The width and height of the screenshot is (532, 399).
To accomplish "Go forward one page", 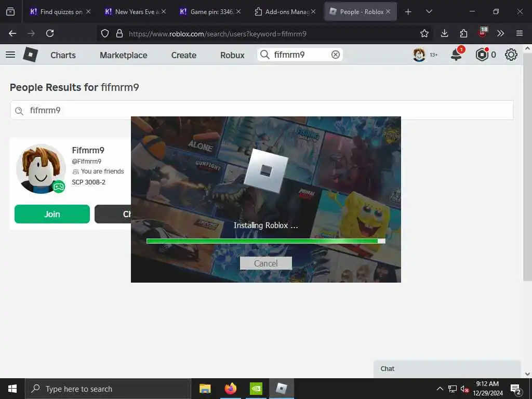I will (x=31, y=33).
